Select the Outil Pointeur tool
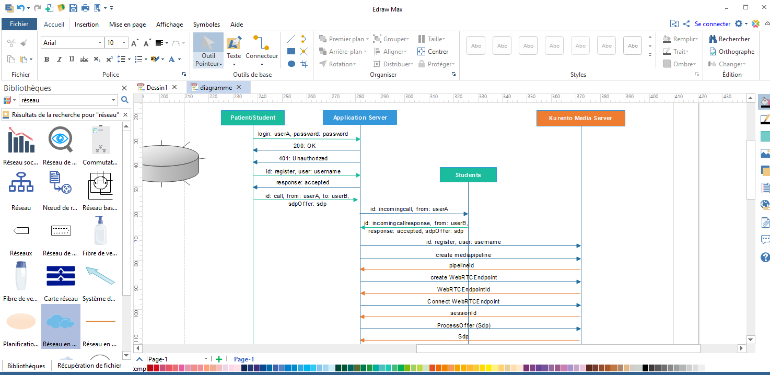This screenshot has width=770, height=375. (208, 51)
